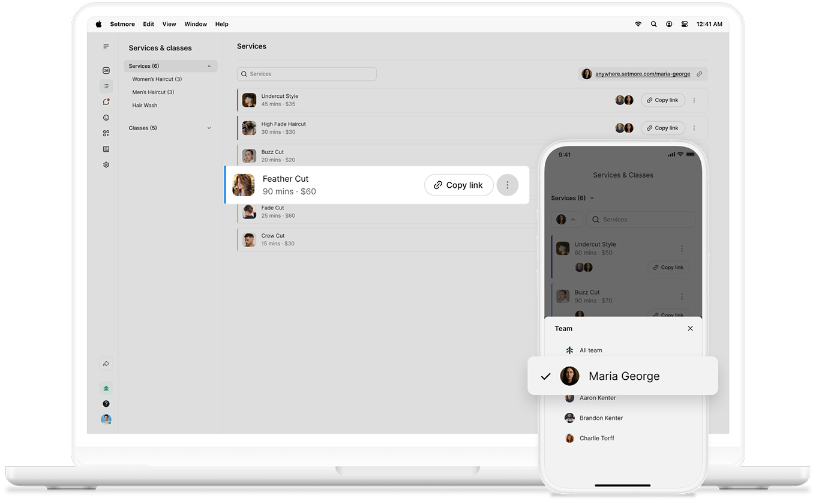Open the anywhere.setmore.com/maria-george link
816x504 pixels.
(643, 74)
